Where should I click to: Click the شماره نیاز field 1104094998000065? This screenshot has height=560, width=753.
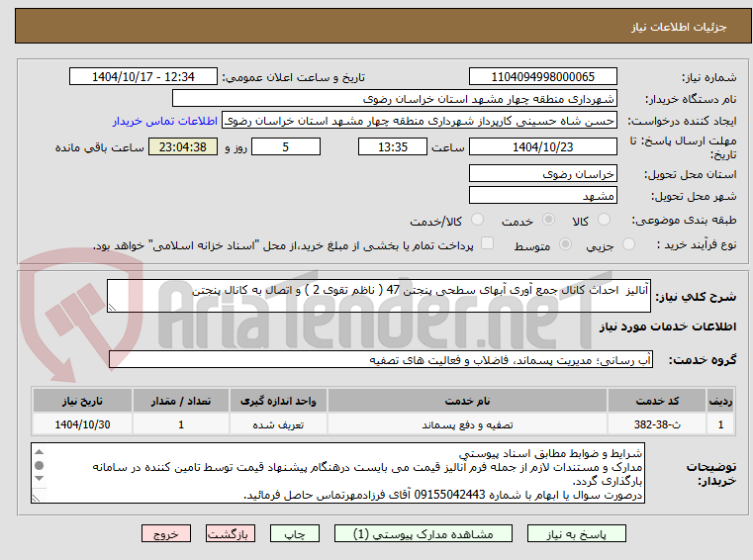coord(542,77)
